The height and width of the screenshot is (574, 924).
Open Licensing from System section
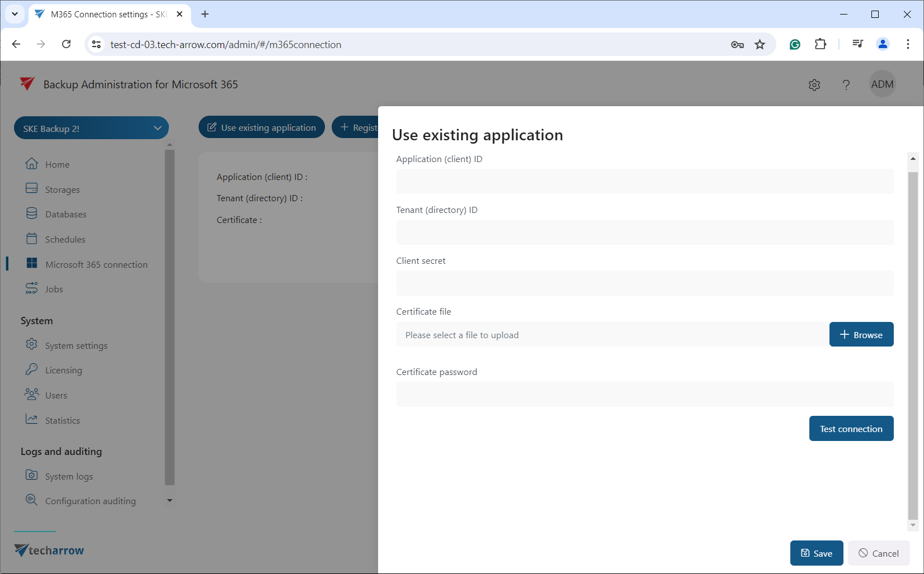click(x=63, y=370)
